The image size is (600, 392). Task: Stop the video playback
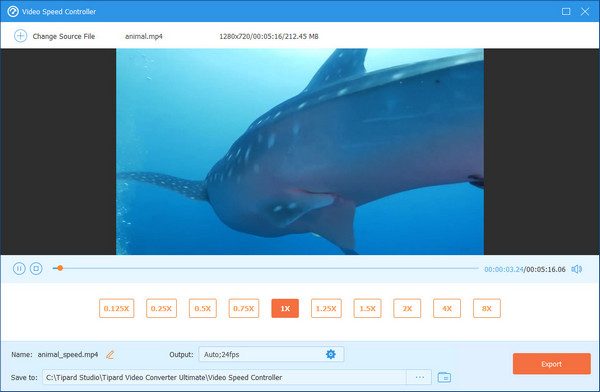(36, 269)
